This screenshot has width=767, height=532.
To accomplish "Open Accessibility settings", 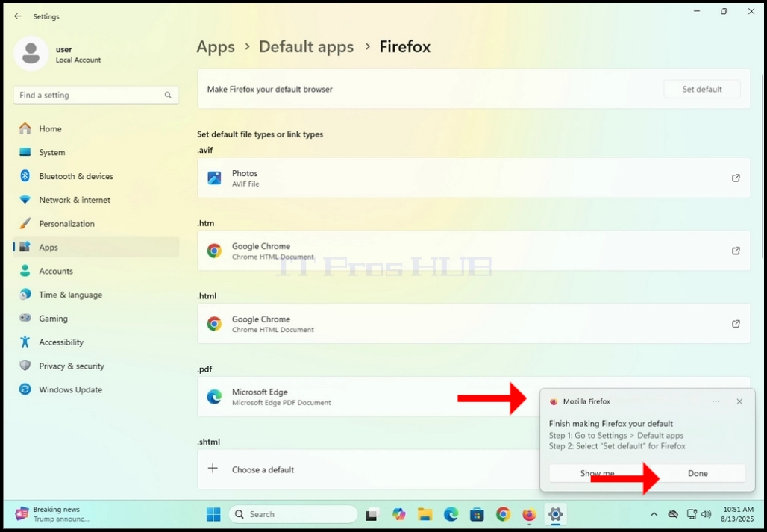I will coord(96,342).
